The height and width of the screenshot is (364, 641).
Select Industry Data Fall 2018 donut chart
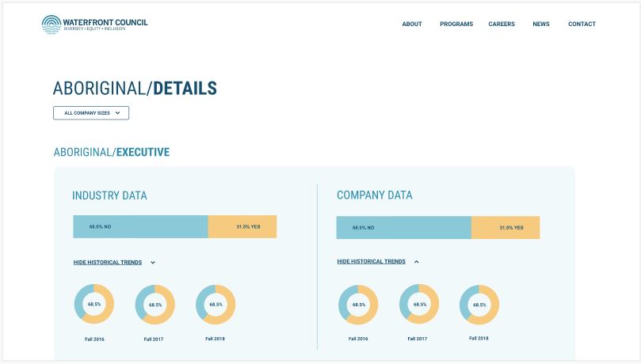click(216, 304)
